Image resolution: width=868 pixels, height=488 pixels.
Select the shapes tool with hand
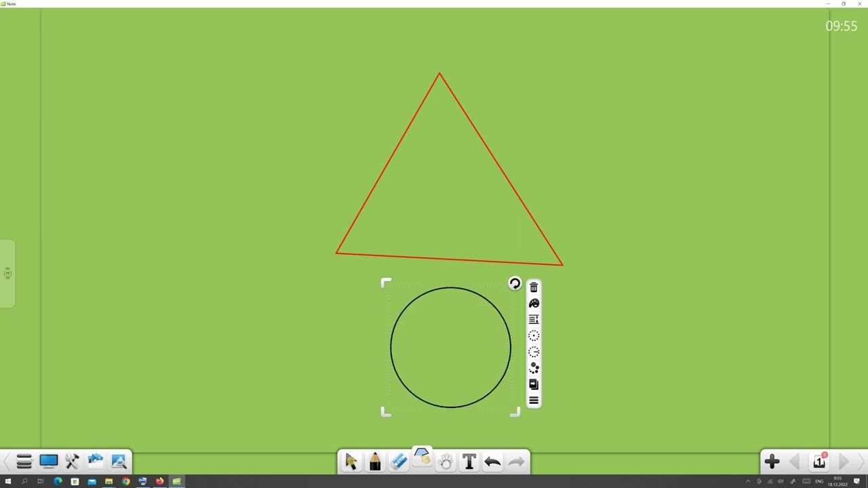[x=422, y=457]
